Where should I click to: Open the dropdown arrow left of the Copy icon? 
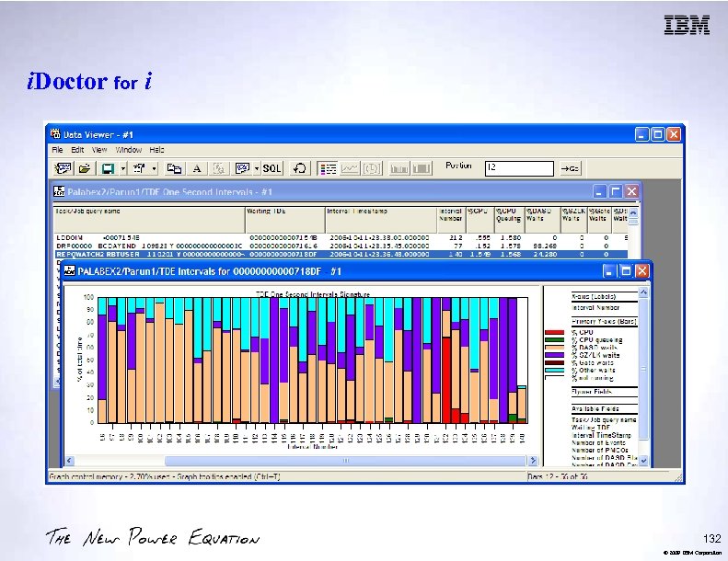[x=154, y=168]
